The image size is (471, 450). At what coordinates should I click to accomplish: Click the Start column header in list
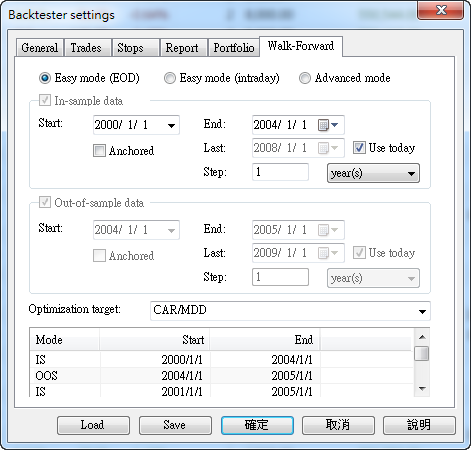coord(155,340)
